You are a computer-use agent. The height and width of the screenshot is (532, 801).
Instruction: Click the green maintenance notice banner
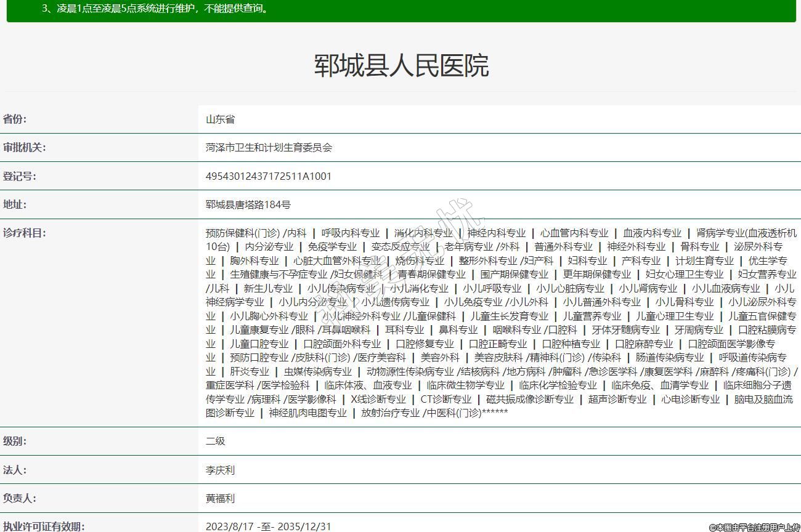coord(400,10)
